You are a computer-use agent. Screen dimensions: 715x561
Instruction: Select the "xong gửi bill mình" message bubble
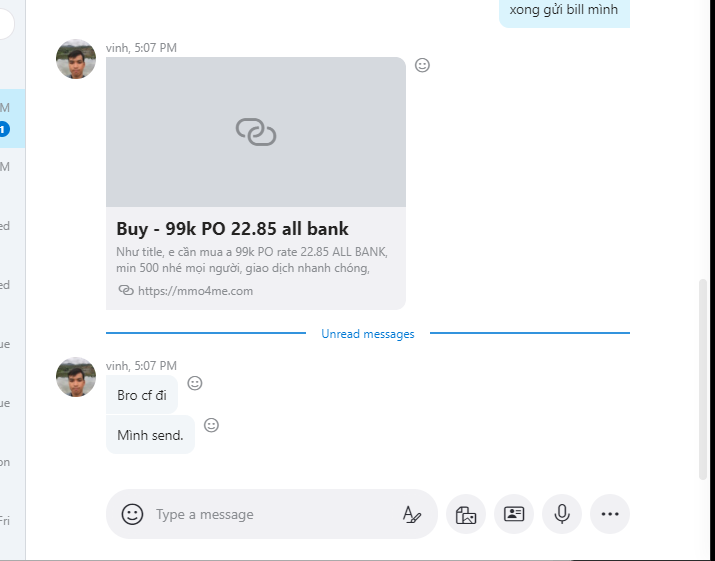(x=564, y=11)
